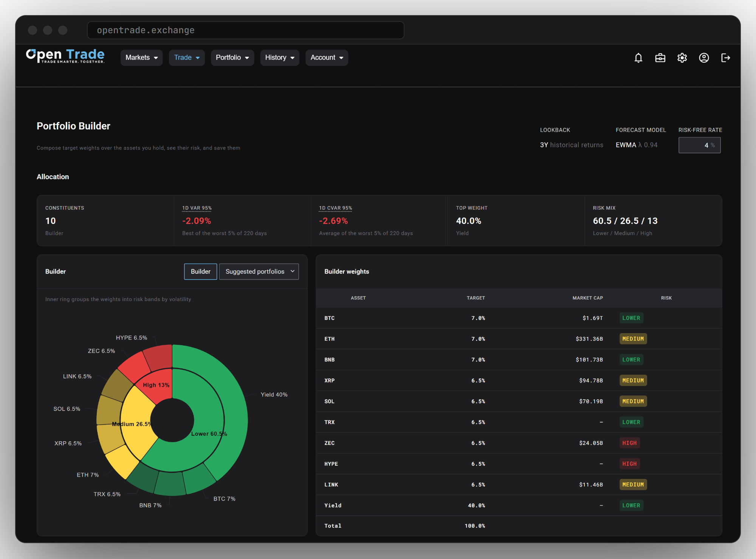
Task: Click the 3Y historical returns lookback
Action: pyautogui.click(x=572, y=145)
